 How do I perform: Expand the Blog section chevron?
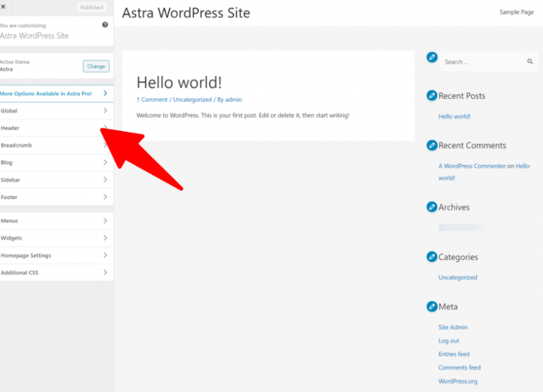click(105, 162)
